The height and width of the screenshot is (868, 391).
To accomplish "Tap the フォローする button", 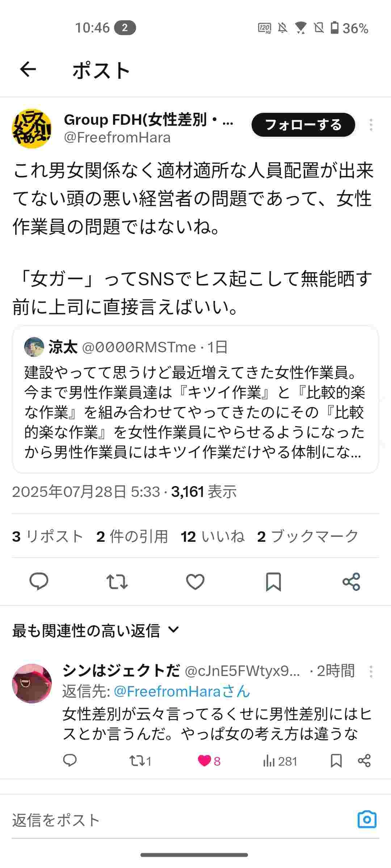I will tap(303, 125).
